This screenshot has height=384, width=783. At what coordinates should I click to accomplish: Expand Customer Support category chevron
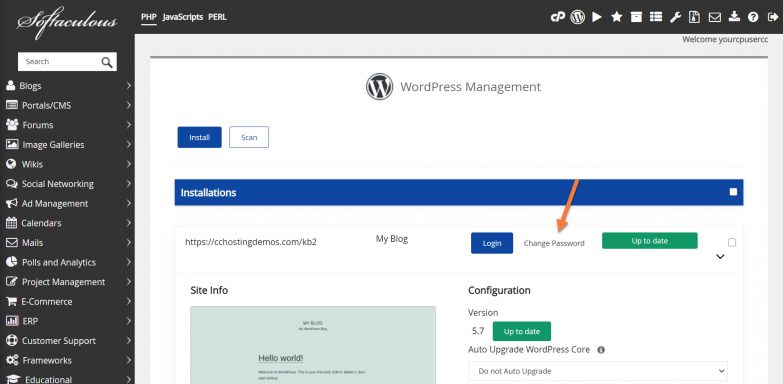(x=128, y=341)
